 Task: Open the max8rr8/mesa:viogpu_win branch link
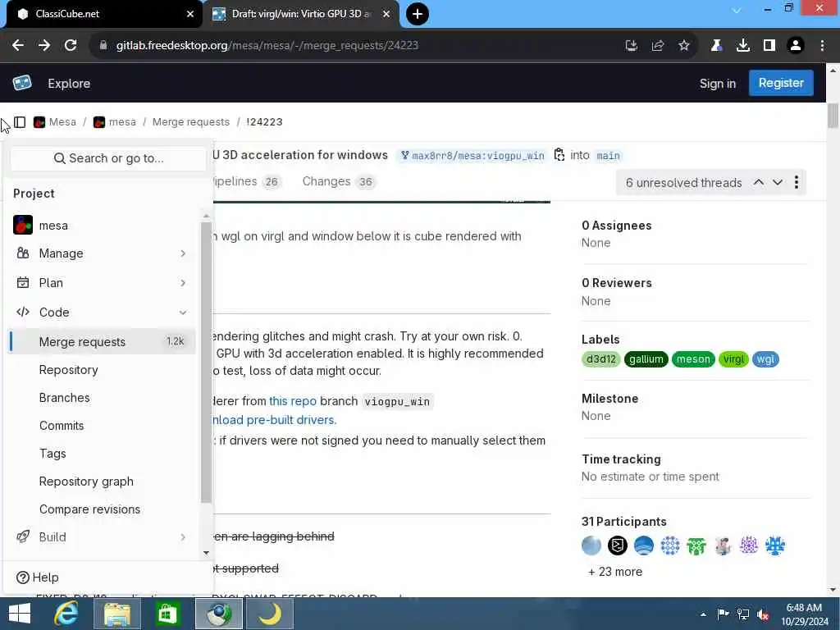click(x=473, y=155)
